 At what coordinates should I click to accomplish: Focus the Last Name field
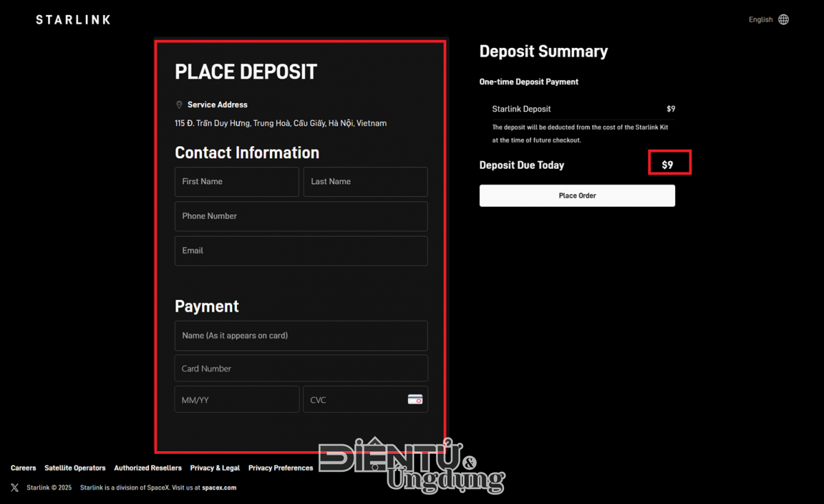(x=365, y=182)
